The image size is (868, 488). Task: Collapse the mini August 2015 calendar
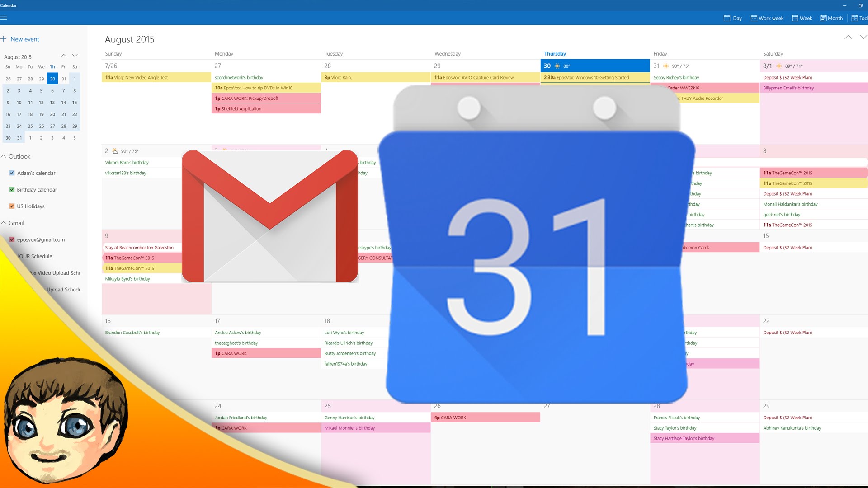[x=63, y=56]
